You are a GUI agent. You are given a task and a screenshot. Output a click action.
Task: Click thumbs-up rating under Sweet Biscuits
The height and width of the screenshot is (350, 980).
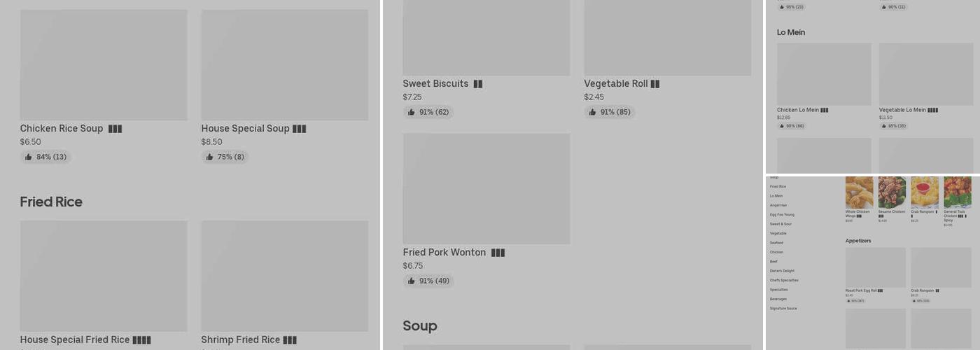pyautogui.click(x=428, y=112)
